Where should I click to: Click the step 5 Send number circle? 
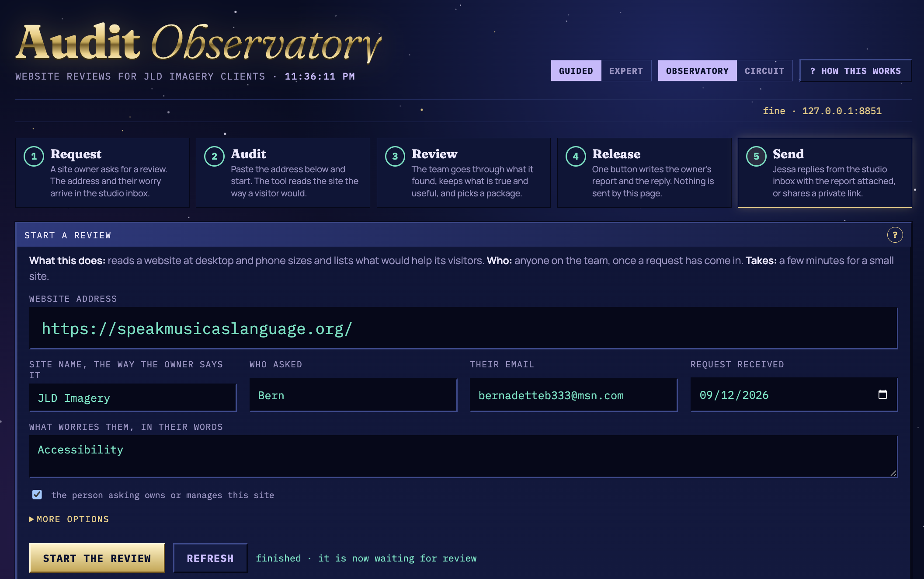(756, 157)
